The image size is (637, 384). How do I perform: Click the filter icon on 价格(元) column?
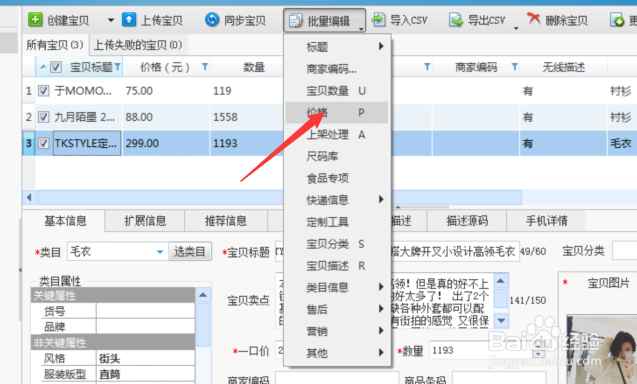[205, 67]
